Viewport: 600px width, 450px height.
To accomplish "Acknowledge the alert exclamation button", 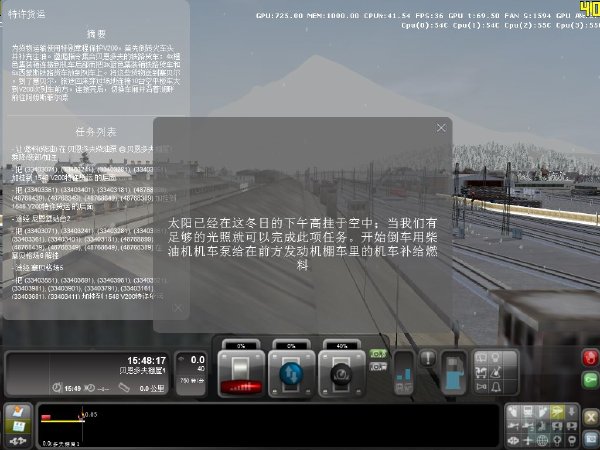I will point(427,359).
